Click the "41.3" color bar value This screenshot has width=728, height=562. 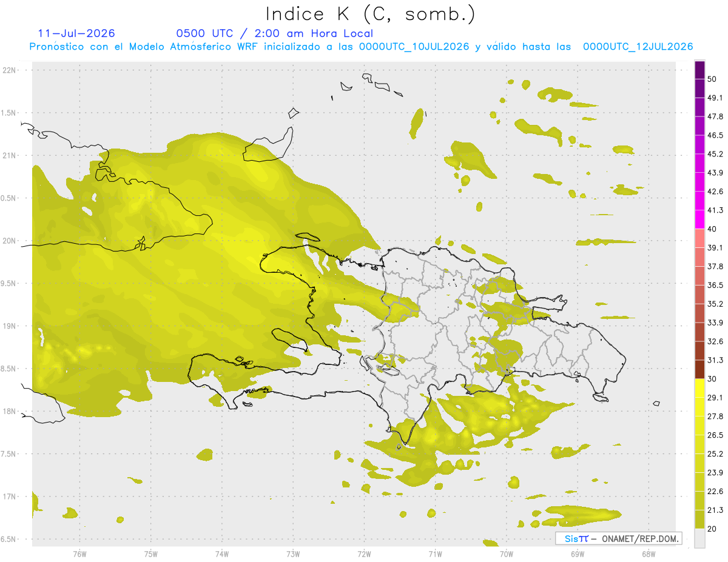click(715, 210)
